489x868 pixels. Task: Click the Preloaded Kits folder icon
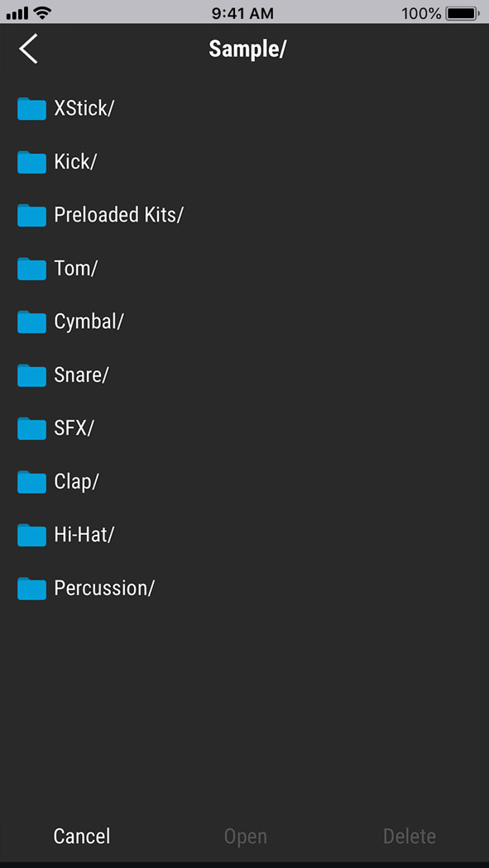pyautogui.click(x=31, y=215)
